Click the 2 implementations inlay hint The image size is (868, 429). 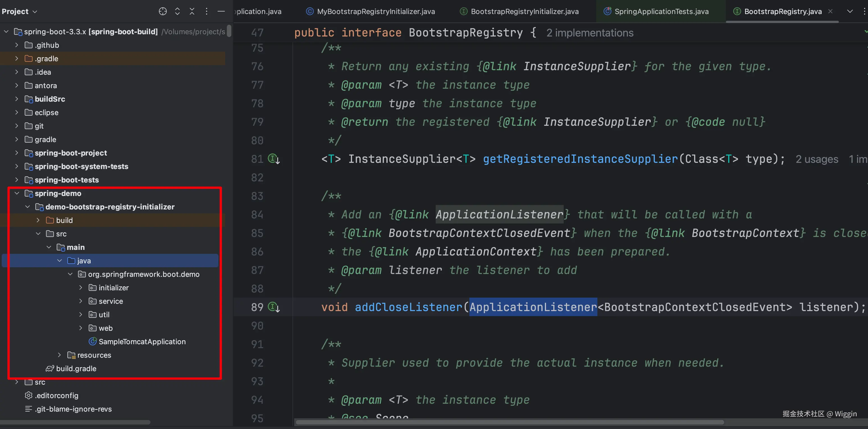click(x=590, y=33)
